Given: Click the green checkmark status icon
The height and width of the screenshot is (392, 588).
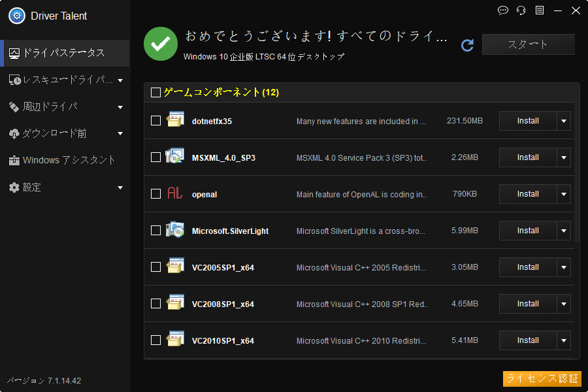Looking at the screenshot, I should (x=161, y=44).
